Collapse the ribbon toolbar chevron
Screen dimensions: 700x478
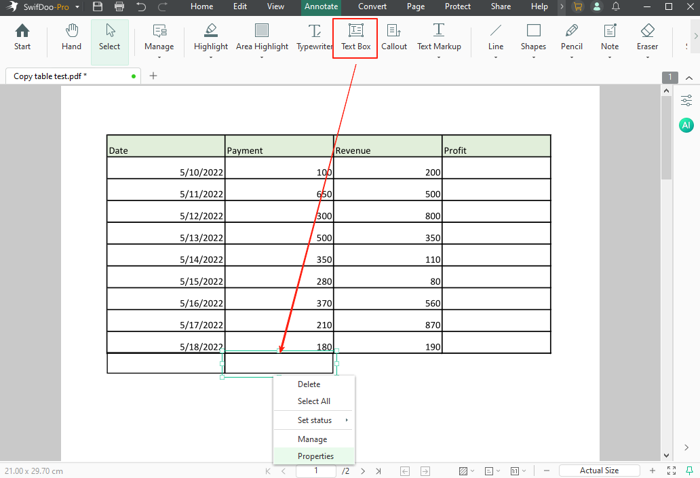[689, 78]
